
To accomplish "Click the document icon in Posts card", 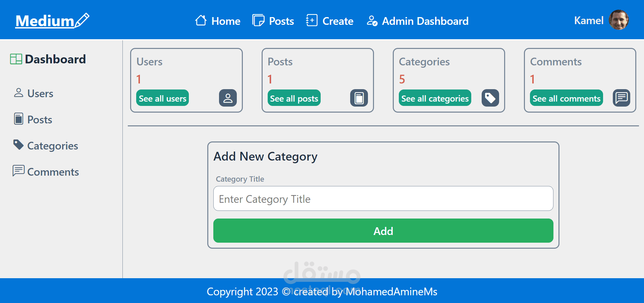I will point(359,98).
